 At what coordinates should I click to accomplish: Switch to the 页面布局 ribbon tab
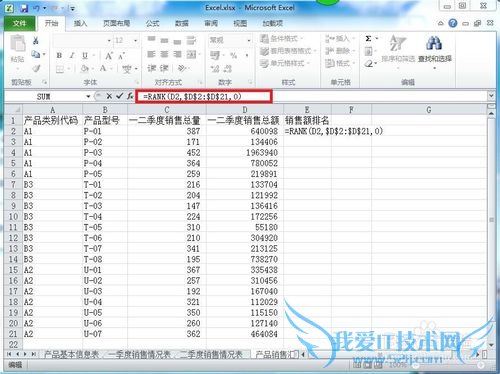click(x=116, y=23)
